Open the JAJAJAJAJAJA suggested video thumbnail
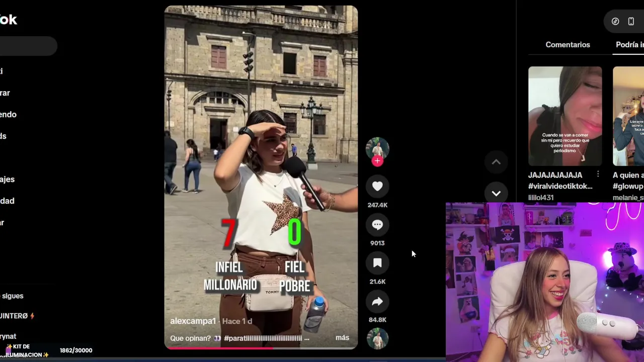644x362 pixels. (565, 116)
